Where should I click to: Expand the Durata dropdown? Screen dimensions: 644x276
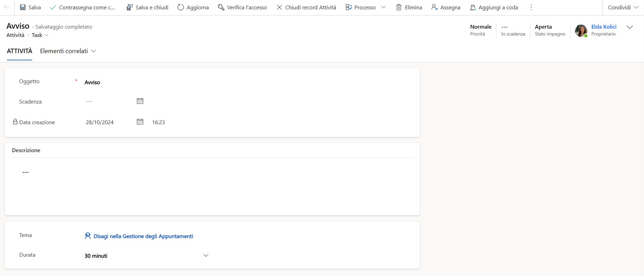(x=206, y=255)
